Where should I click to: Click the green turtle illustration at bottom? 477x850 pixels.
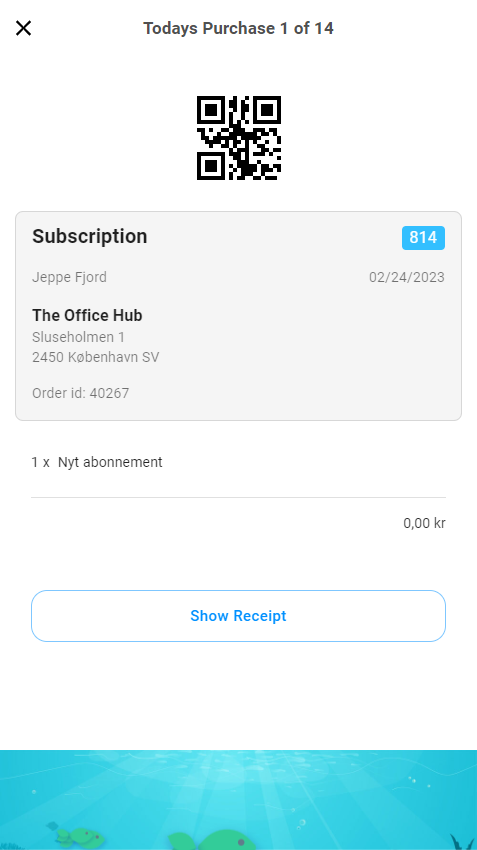[212, 840]
